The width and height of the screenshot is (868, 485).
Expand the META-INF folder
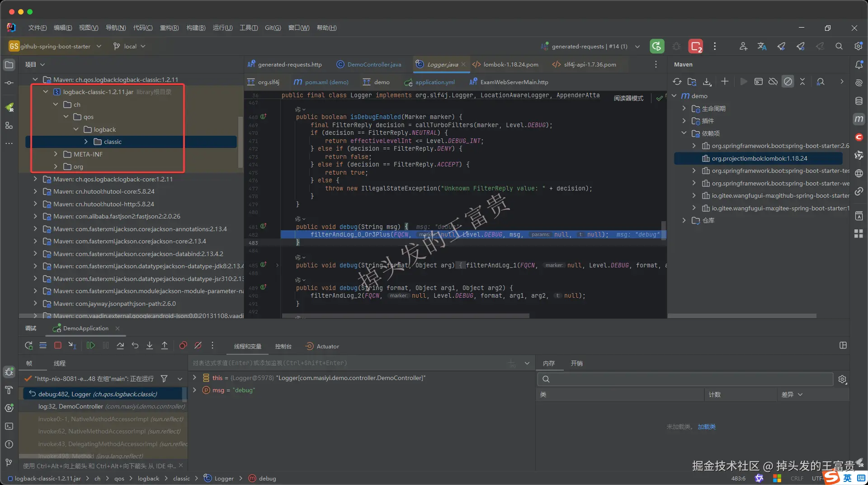(x=56, y=154)
